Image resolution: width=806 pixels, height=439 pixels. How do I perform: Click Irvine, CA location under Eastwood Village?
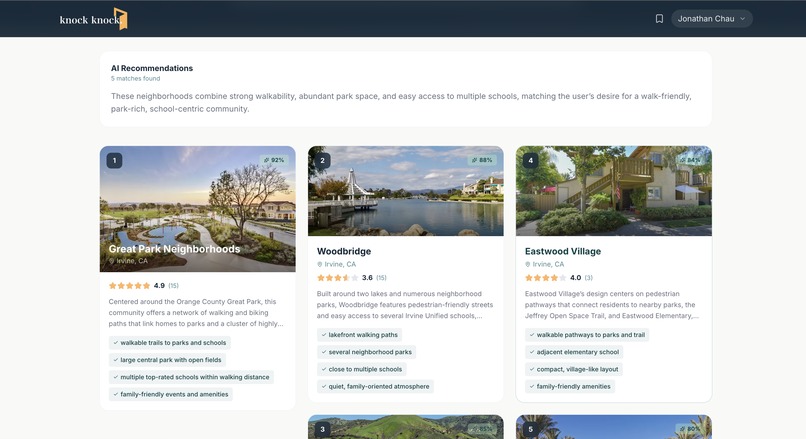pos(544,264)
